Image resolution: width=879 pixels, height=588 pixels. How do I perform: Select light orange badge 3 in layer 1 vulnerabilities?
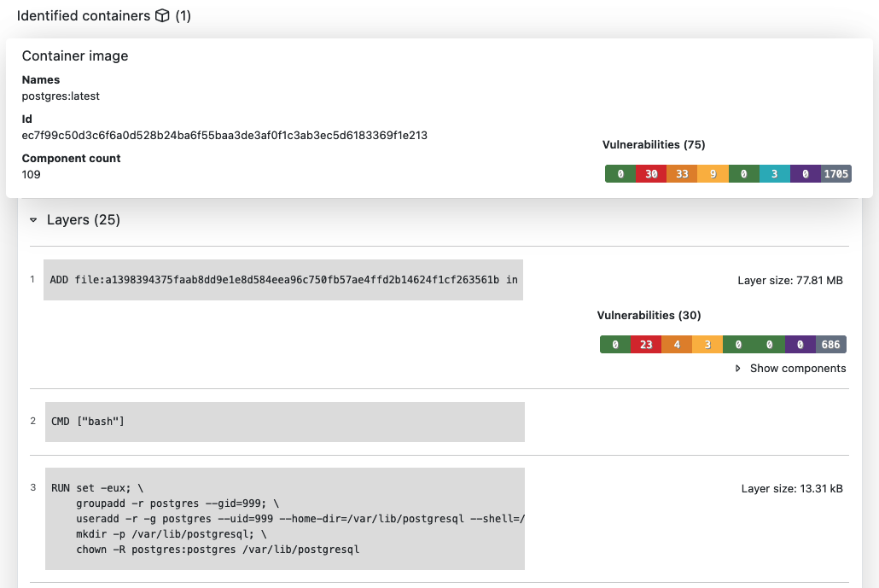(x=707, y=344)
